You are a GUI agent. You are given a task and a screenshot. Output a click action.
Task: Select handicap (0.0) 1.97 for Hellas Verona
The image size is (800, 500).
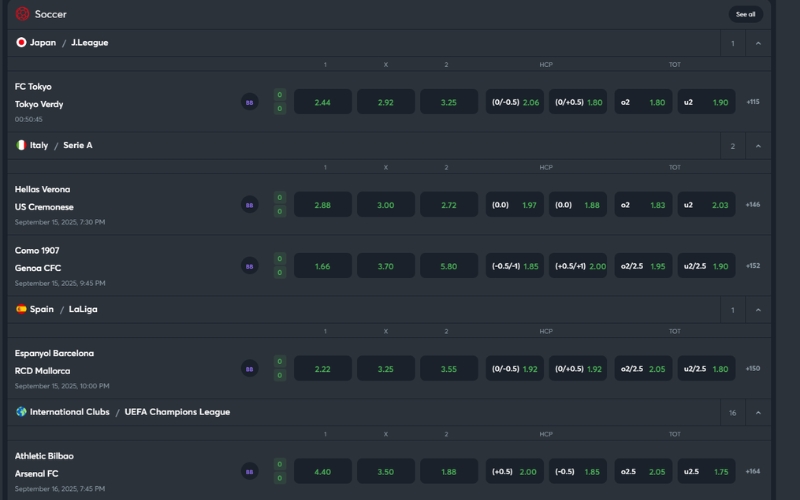pos(515,205)
